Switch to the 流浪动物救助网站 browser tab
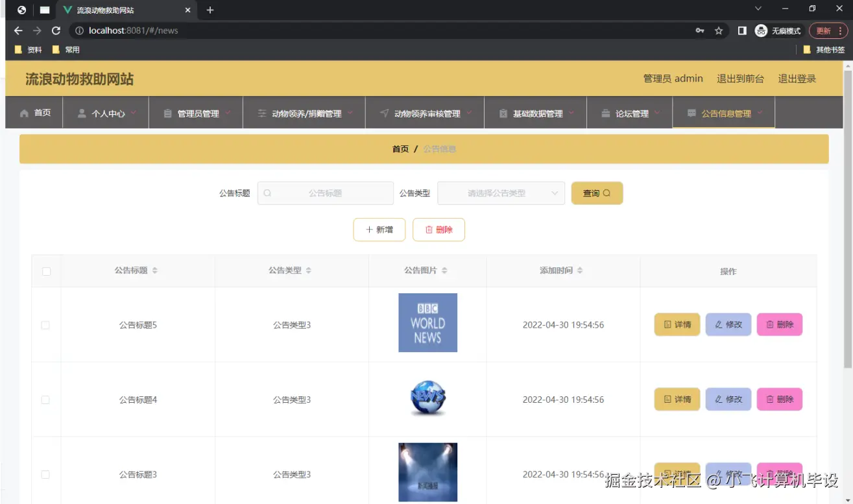 tap(126, 10)
